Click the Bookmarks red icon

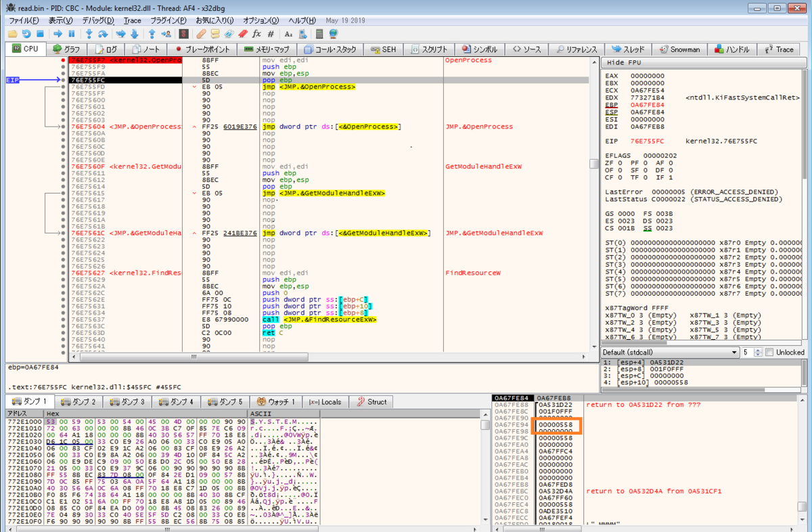click(242, 33)
